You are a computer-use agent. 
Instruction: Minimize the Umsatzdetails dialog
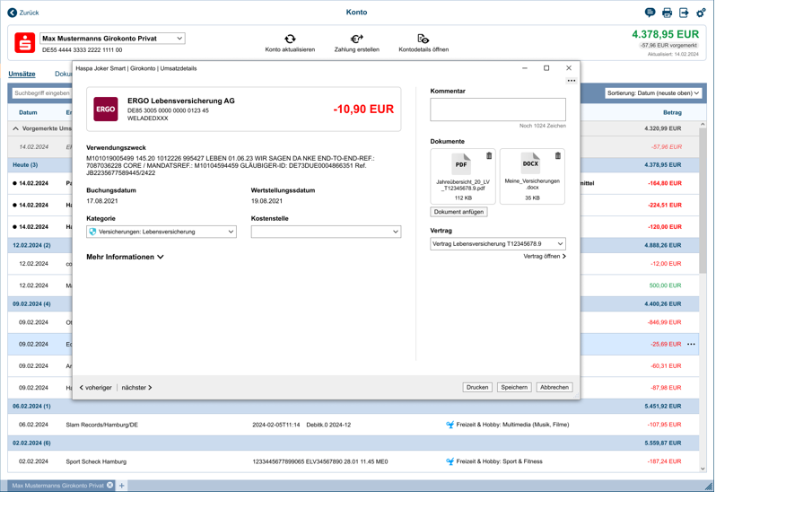(525, 68)
